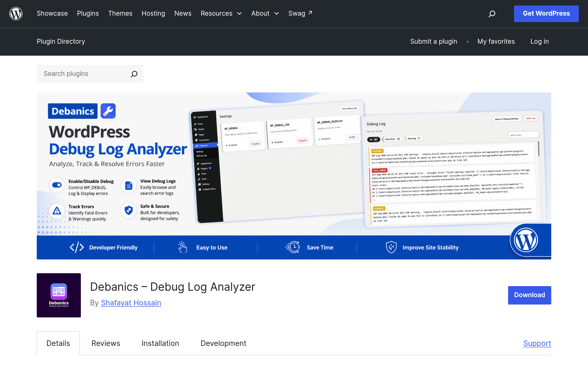588x368 pixels.
Task: Select the Details tab
Action: point(58,343)
